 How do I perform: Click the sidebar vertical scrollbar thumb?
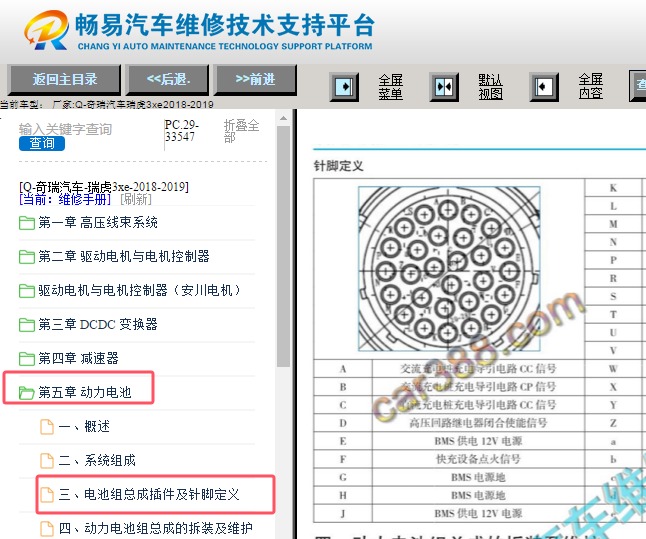click(x=283, y=246)
